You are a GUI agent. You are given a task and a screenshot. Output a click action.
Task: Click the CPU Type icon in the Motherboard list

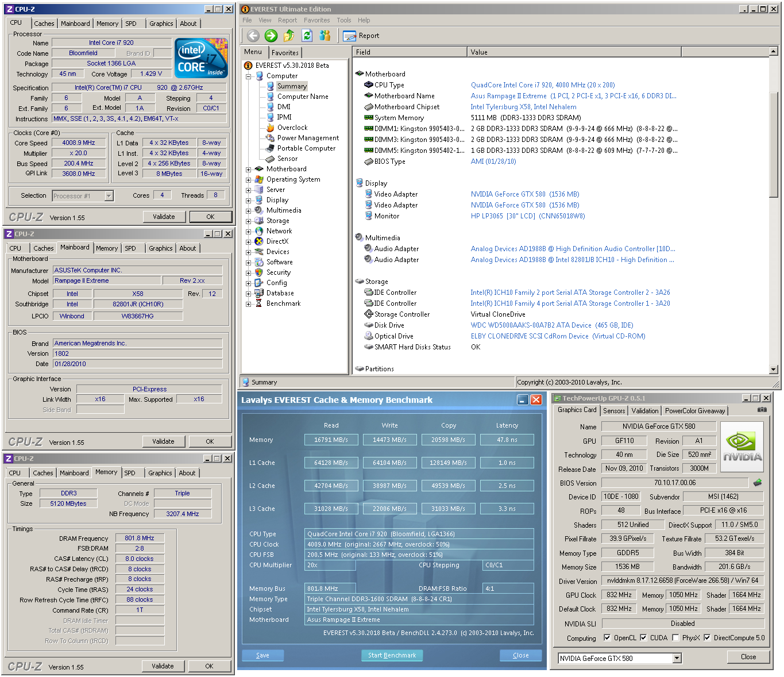369,84
